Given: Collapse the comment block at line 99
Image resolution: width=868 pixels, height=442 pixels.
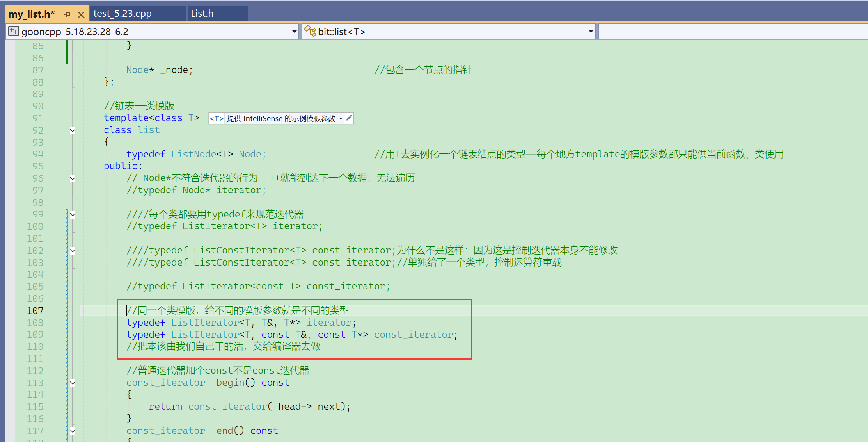Looking at the screenshot, I should coord(73,214).
